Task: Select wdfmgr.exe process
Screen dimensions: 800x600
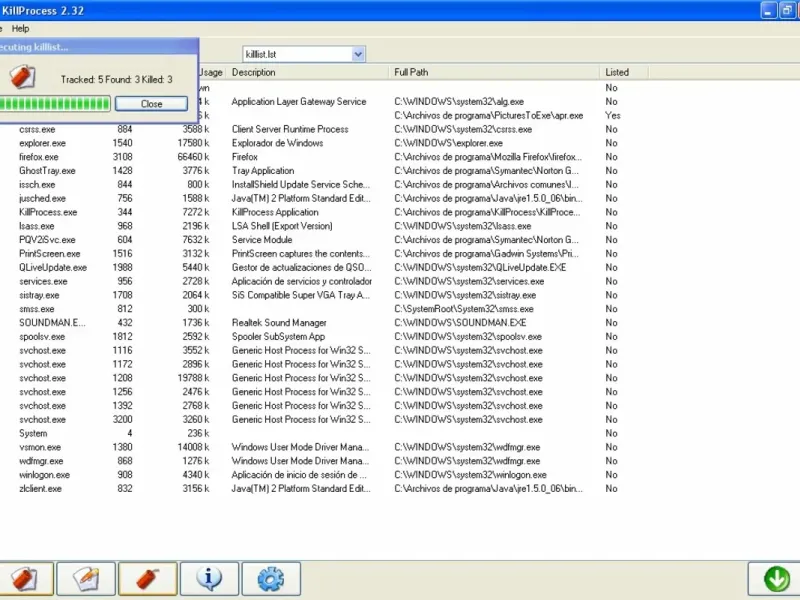Action: tap(41, 461)
